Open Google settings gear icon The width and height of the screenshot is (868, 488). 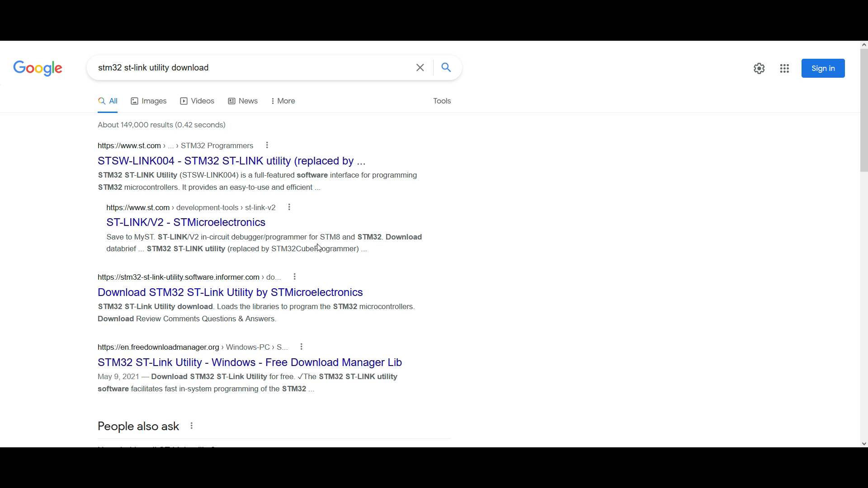tap(759, 68)
